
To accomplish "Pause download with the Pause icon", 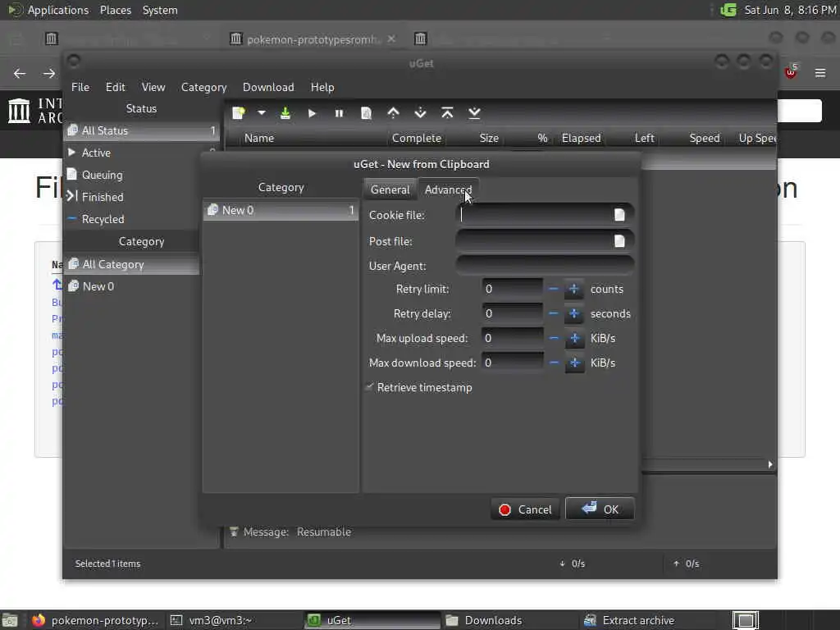I will click(339, 113).
